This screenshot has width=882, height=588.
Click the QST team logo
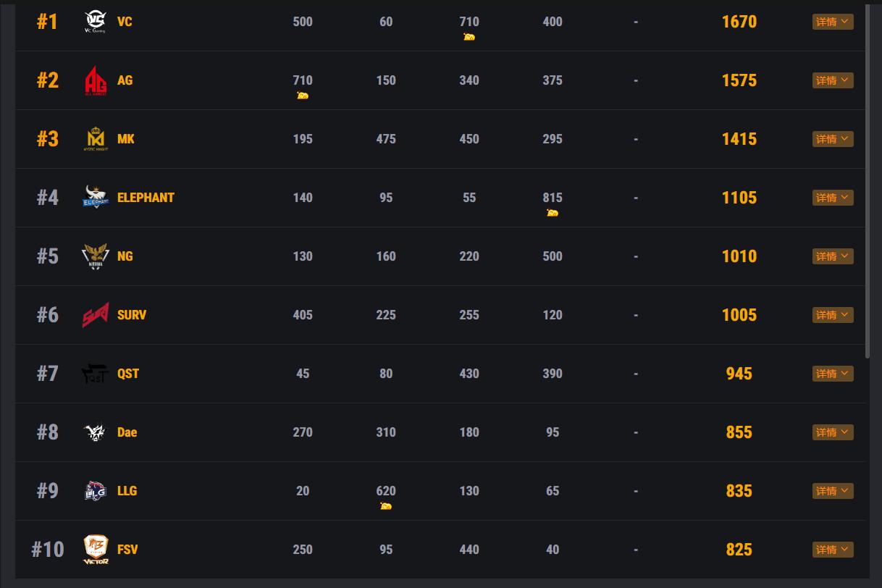95,374
